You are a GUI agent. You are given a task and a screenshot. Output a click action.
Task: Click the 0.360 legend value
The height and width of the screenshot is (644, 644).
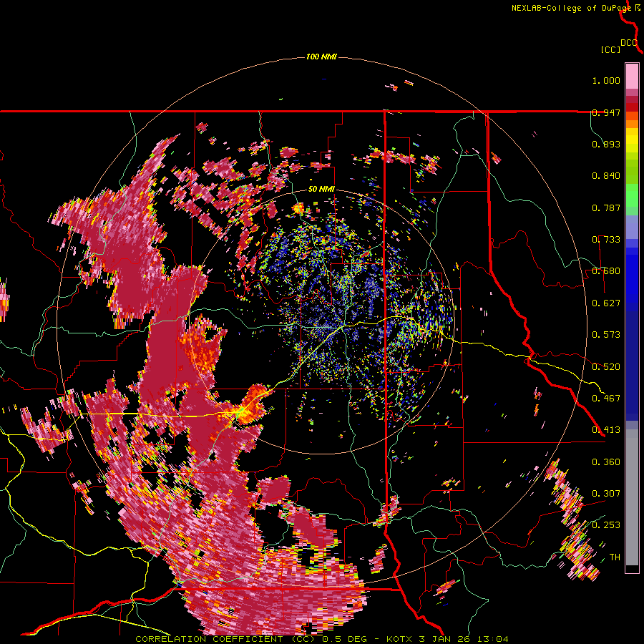coord(606,462)
